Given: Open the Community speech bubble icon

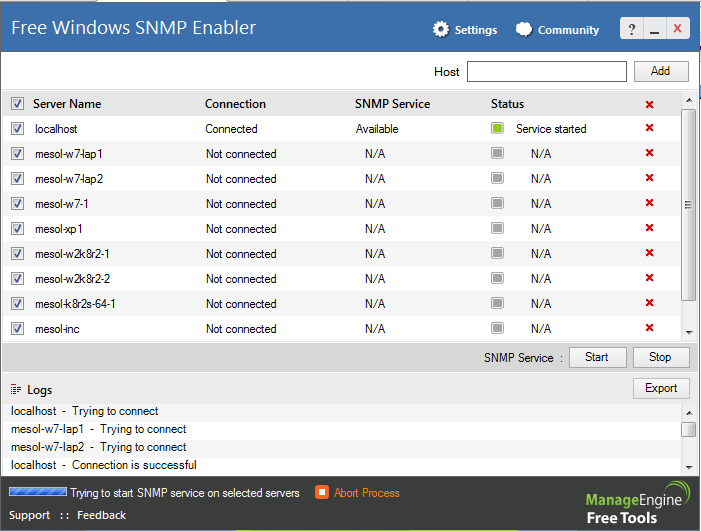Looking at the screenshot, I should pyautogui.click(x=524, y=30).
